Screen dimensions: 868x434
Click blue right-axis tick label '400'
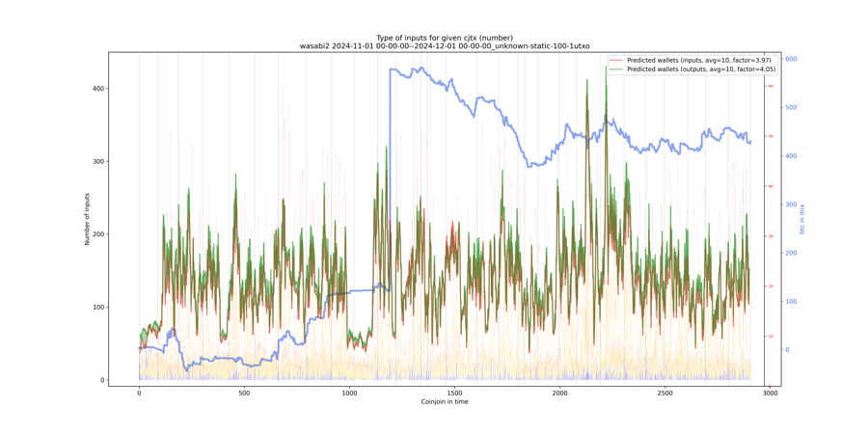(791, 156)
